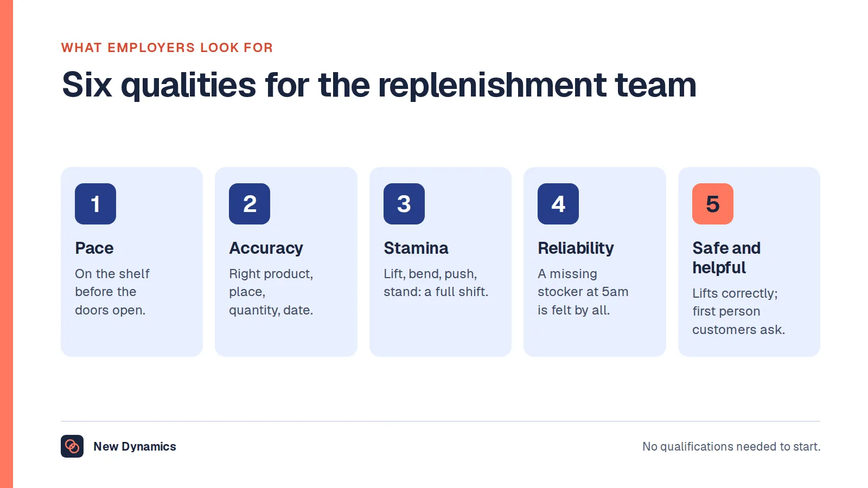The width and height of the screenshot is (868, 488).
Task: Click the 'Lift, bend, push, stand' description
Action: pyautogui.click(x=436, y=282)
